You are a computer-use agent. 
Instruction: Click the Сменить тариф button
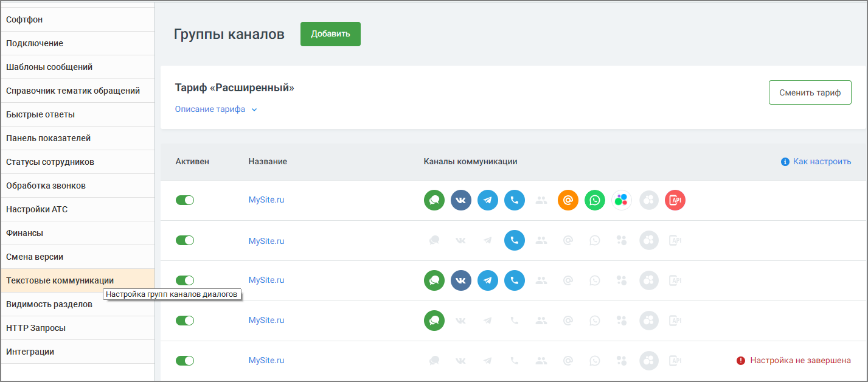(810, 92)
